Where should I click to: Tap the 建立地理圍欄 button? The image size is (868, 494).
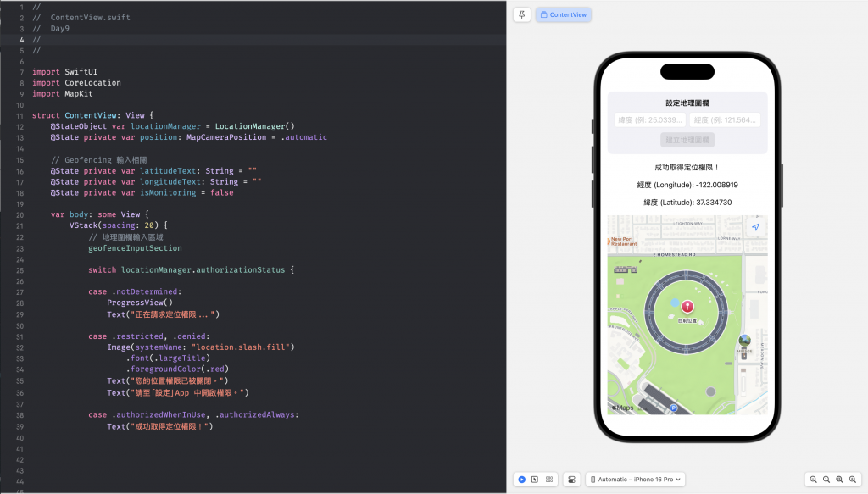click(687, 140)
